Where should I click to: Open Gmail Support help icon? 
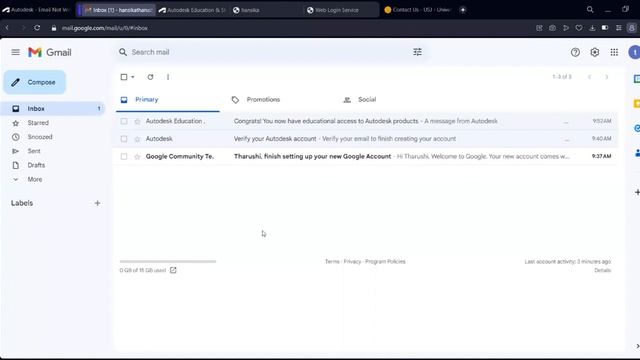(x=575, y=52)
